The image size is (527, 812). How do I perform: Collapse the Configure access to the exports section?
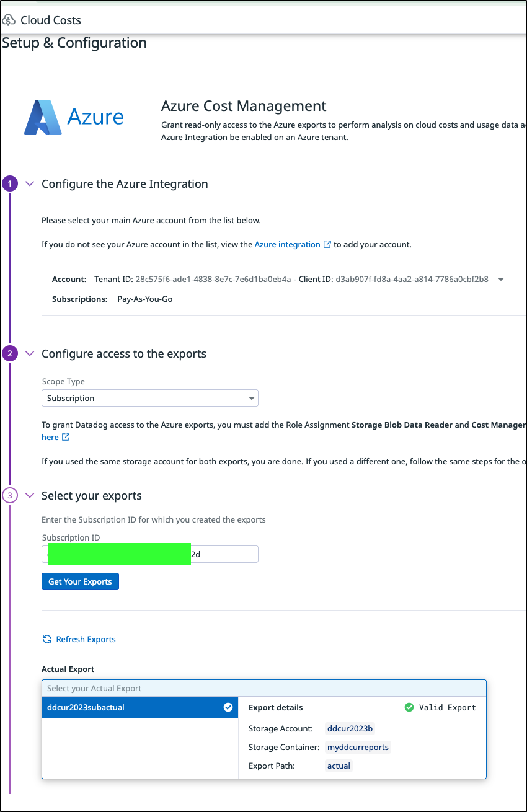[29, 354]
